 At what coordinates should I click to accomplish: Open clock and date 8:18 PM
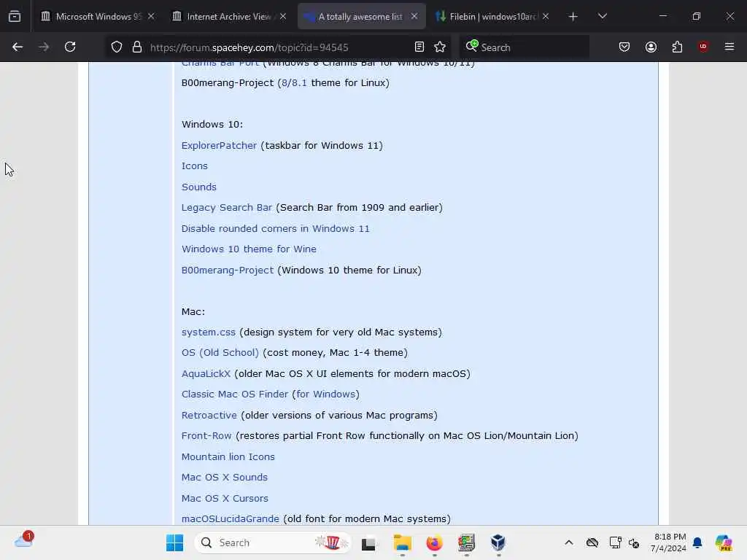(669, 542)
